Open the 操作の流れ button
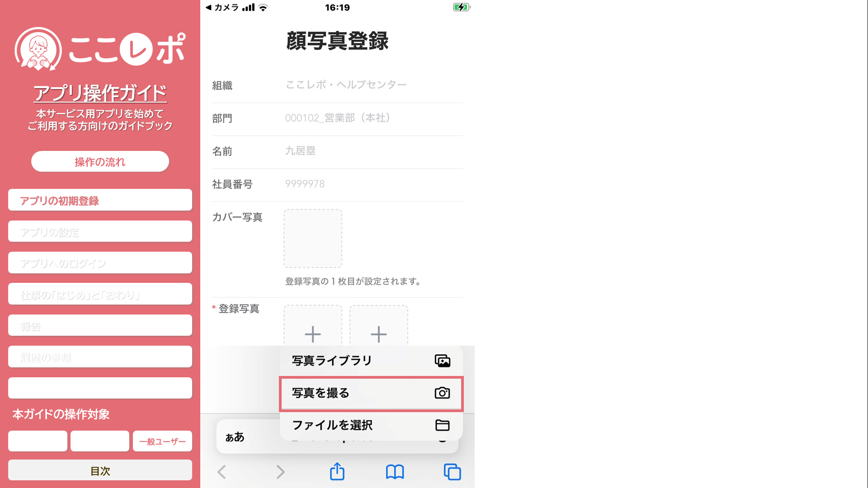Viewport: 868px width, 488px height. coord(100,161)
